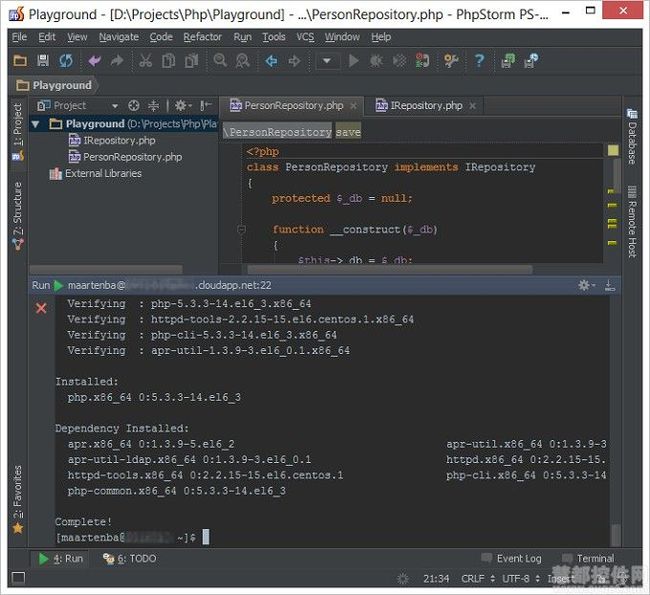
Task: Toggle the Remote Host side tool window
Action: 632,222
